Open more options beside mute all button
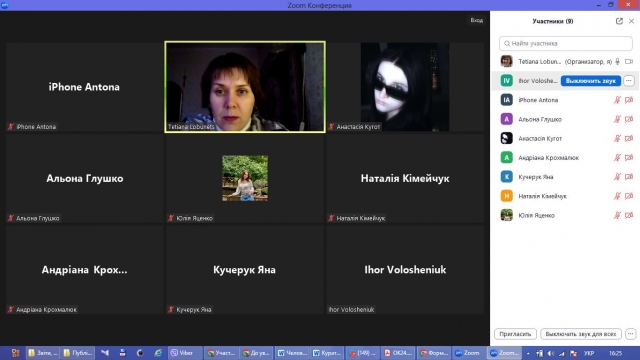 [631, 334]
